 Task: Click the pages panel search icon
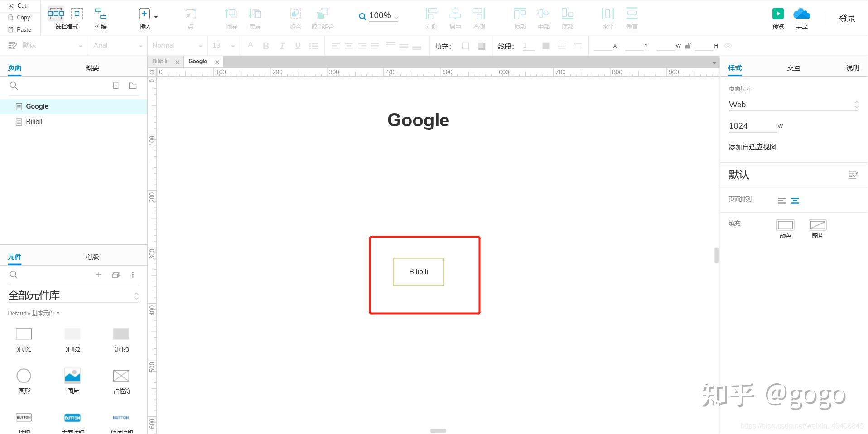pos(14,86)
